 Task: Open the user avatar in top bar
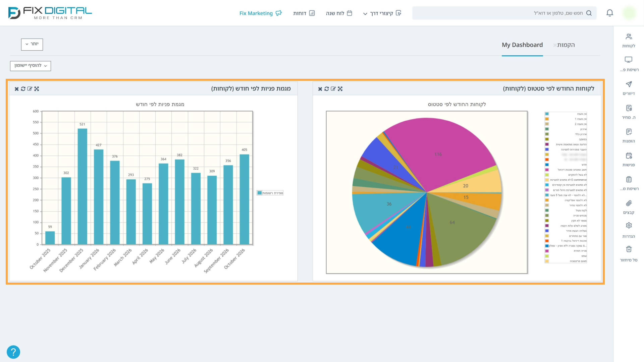629,13
